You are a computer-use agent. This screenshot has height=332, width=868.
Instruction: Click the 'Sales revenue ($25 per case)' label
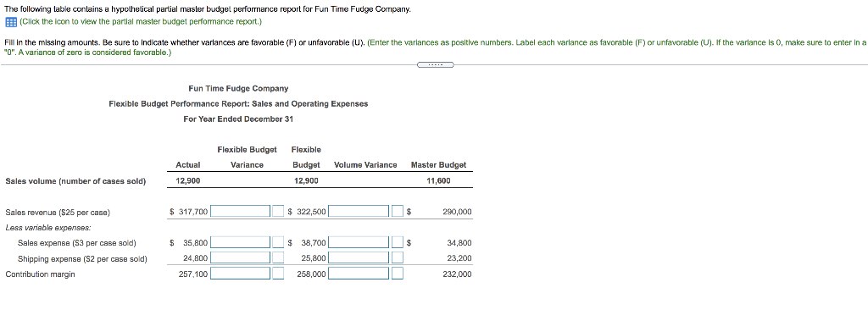coord(58,212)
